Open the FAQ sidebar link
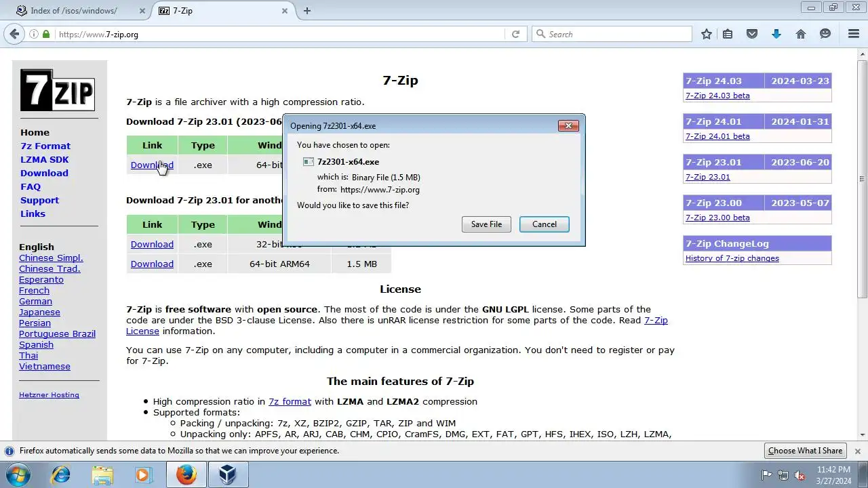The image size is (868, 488). point(31,186)
